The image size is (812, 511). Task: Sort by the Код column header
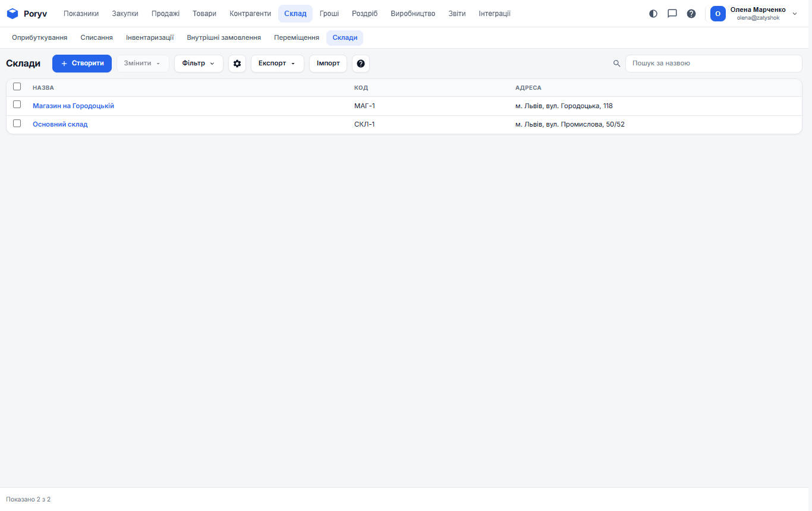coord(361,88)
